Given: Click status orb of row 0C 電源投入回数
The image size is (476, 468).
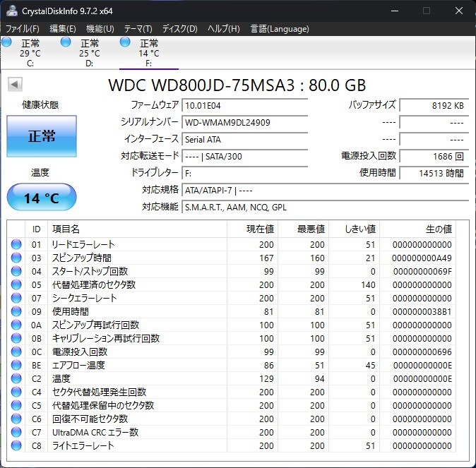Looking at the screenshot, I should [16, 352].
